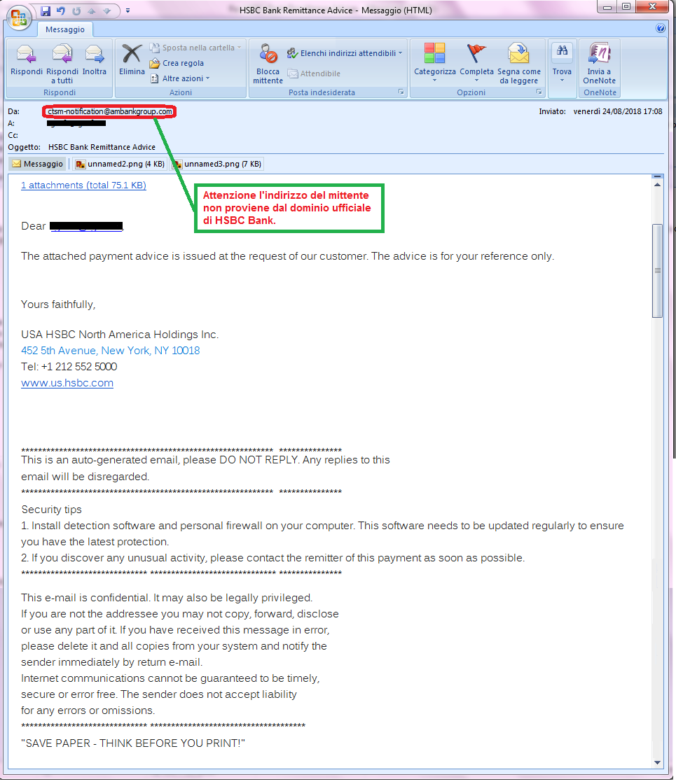
Task: Open Outlook help question mark icon
Action: [661, 28]
